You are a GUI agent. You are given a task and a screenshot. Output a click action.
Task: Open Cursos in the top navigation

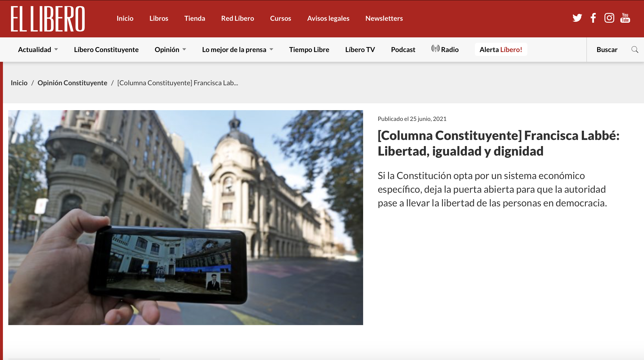pyautogui.click(x=280, y=18)
